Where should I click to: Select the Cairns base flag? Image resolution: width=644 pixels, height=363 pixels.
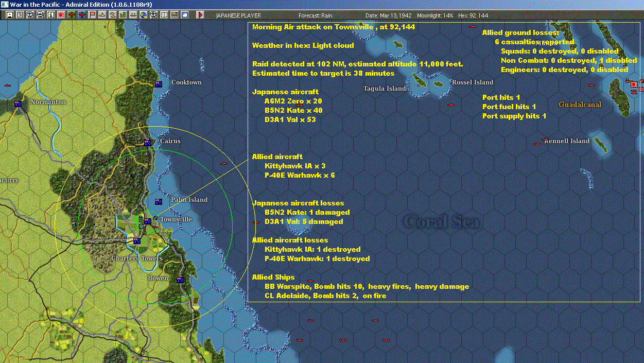click(148, 143)
